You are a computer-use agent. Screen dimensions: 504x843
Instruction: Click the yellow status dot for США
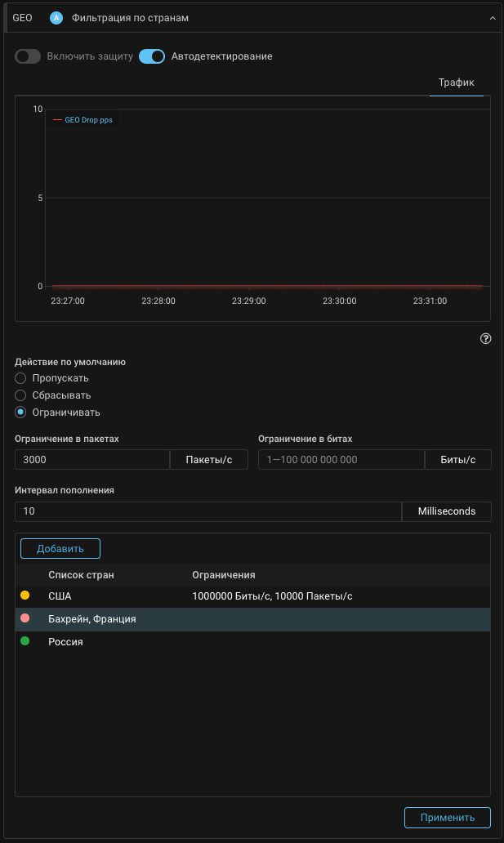tap(25, 595)
